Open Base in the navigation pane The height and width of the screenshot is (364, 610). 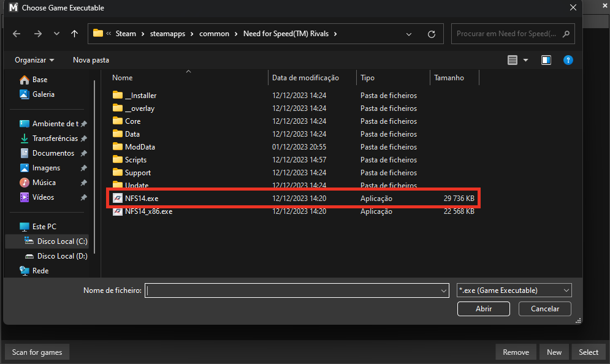[x=34, y=79]
